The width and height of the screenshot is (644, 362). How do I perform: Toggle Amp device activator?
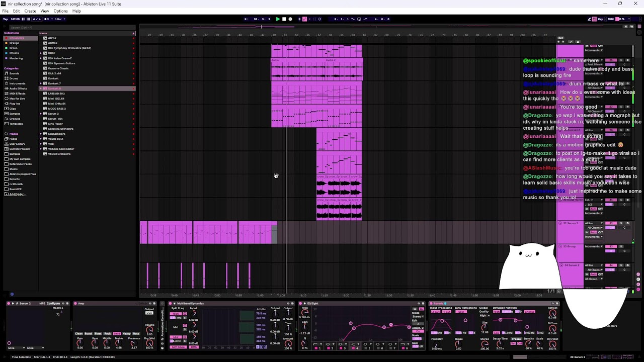coord(75,303)
